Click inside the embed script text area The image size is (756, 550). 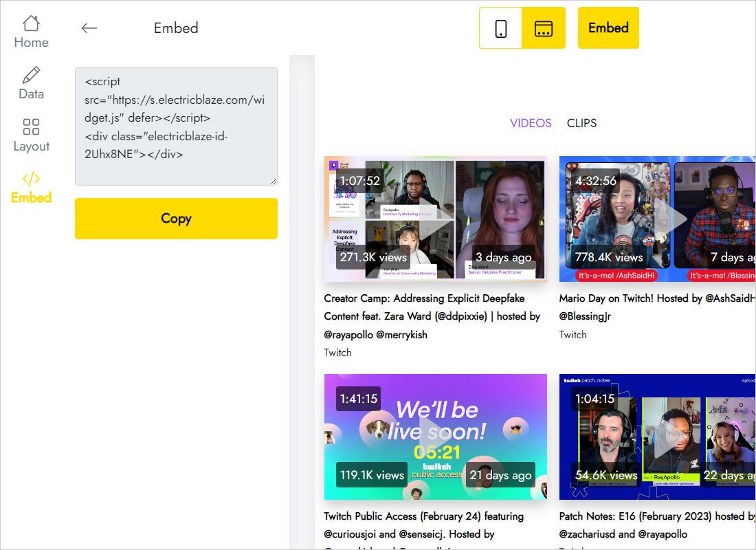[176, 126]
